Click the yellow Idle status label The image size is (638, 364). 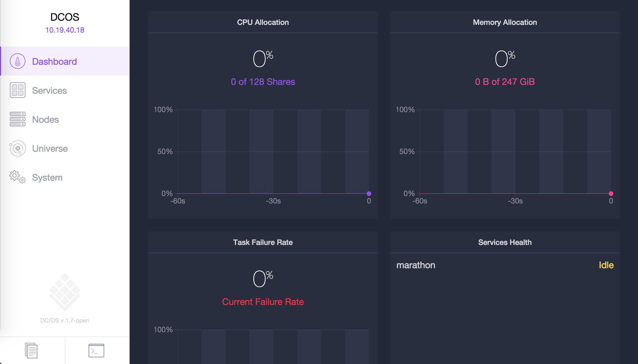pos(606,265)
